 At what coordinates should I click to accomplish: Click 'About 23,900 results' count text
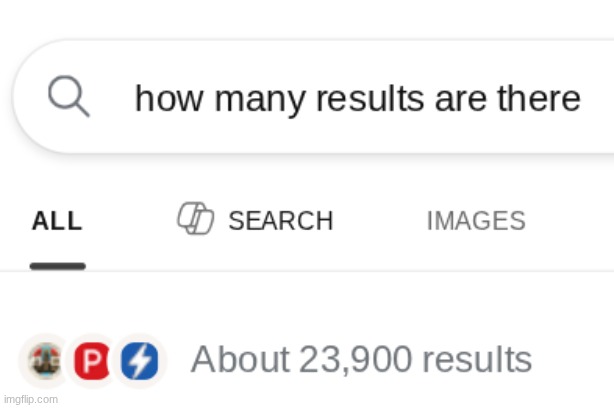(361, 359)
